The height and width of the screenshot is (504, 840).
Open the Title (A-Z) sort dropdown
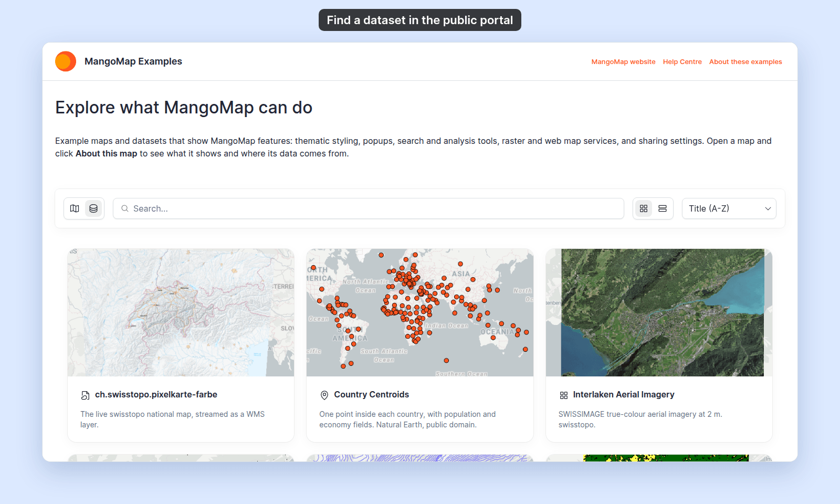[x=729, y=208]
